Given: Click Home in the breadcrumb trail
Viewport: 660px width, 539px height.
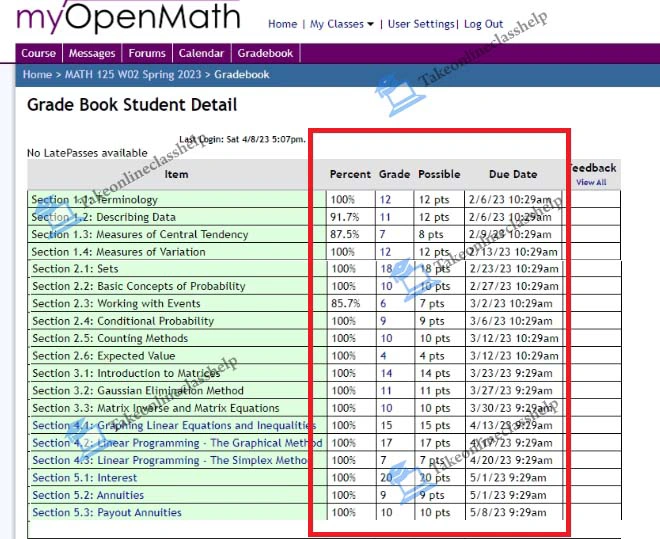Looking at the screenshot, I should click(x=37, y=74).
